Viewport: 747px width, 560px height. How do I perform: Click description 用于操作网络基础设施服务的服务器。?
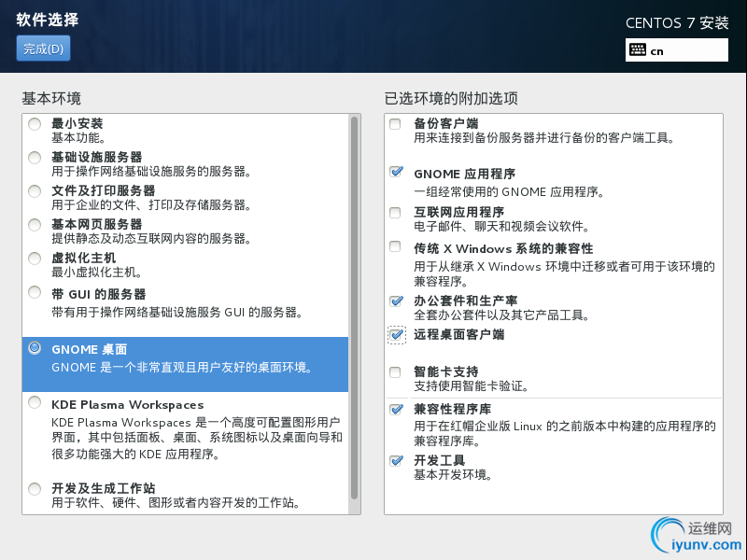coord(151,172)
